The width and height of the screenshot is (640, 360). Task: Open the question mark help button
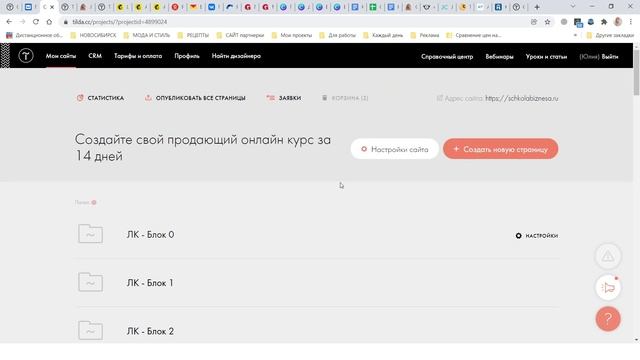(608, 318)
